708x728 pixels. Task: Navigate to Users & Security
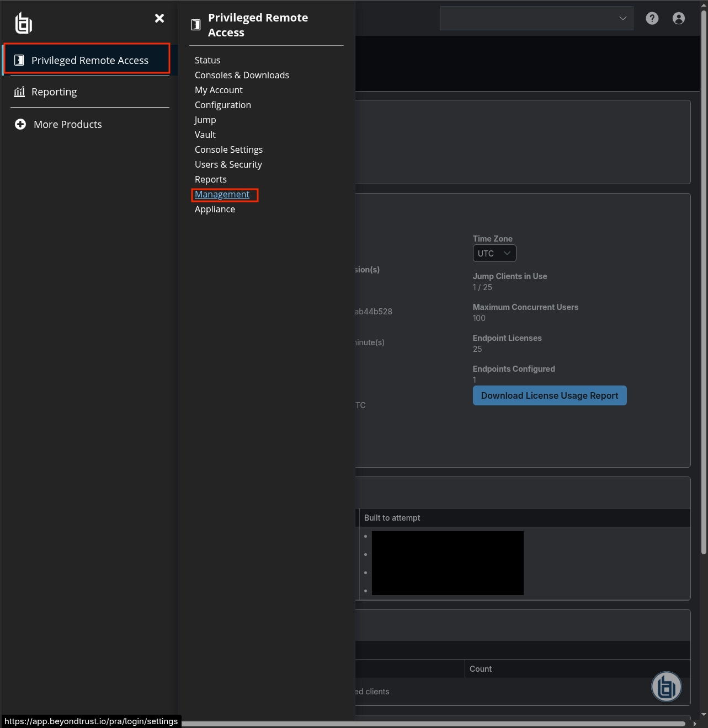click(228, 164)
